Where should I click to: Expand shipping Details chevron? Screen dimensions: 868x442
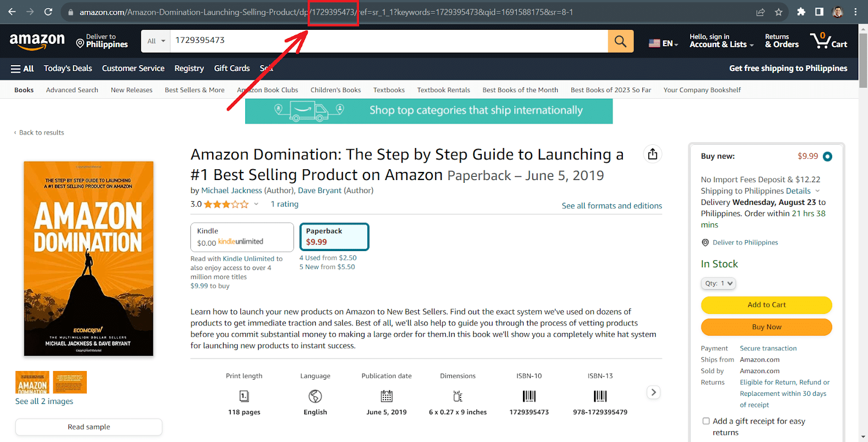817,191
